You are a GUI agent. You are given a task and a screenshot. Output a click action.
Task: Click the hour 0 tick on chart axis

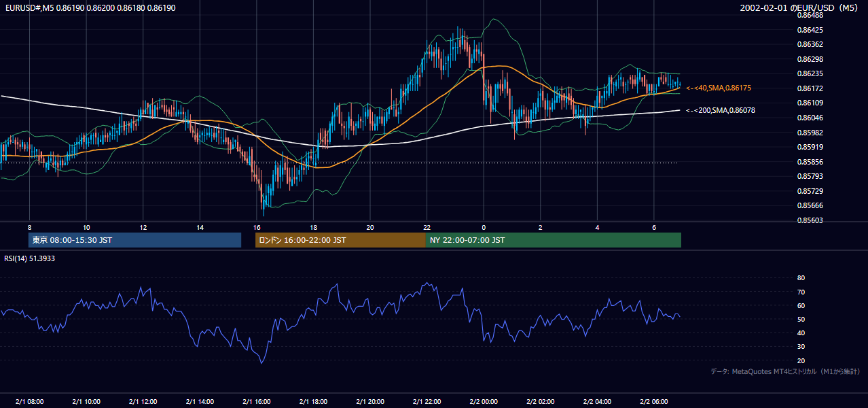484,227
